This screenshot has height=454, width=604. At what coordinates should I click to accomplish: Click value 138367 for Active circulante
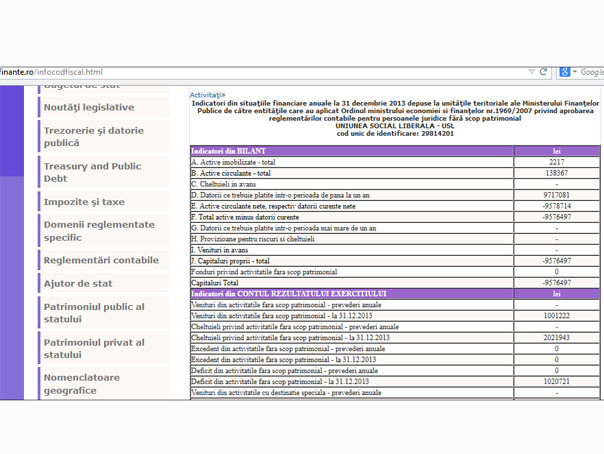pyautogui.click(x=557, y=173)
